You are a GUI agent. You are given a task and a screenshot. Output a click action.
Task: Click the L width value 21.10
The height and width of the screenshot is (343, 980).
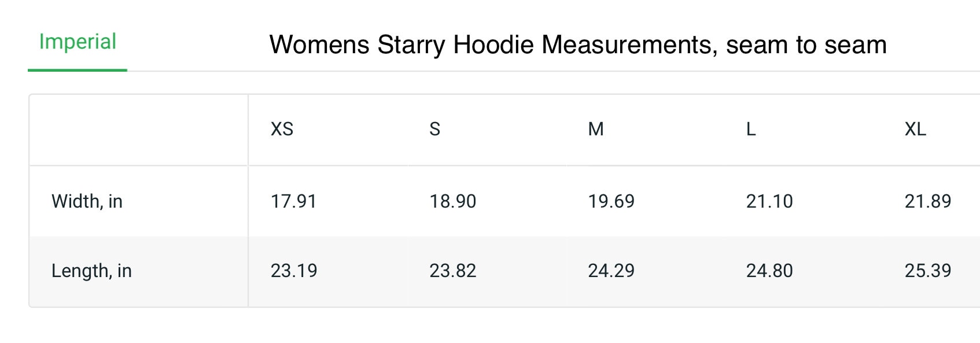(769, 201)
